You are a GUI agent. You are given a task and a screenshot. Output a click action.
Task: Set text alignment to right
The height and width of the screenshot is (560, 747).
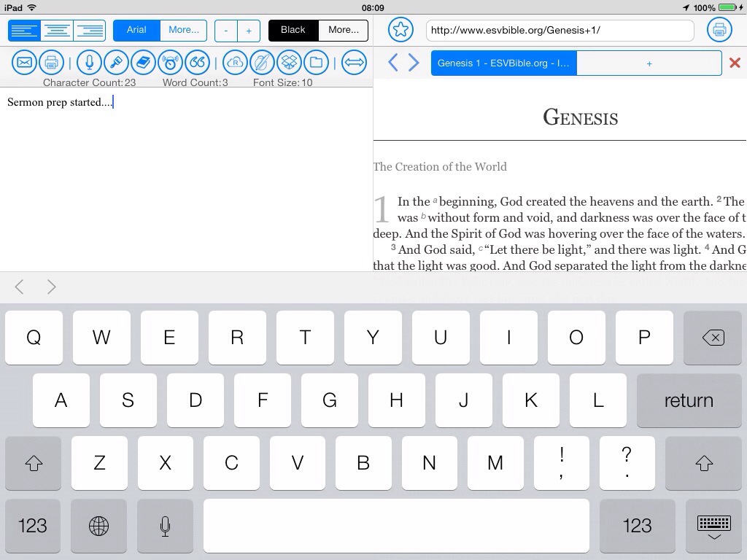pyautogui.click(x=89, y=31)
